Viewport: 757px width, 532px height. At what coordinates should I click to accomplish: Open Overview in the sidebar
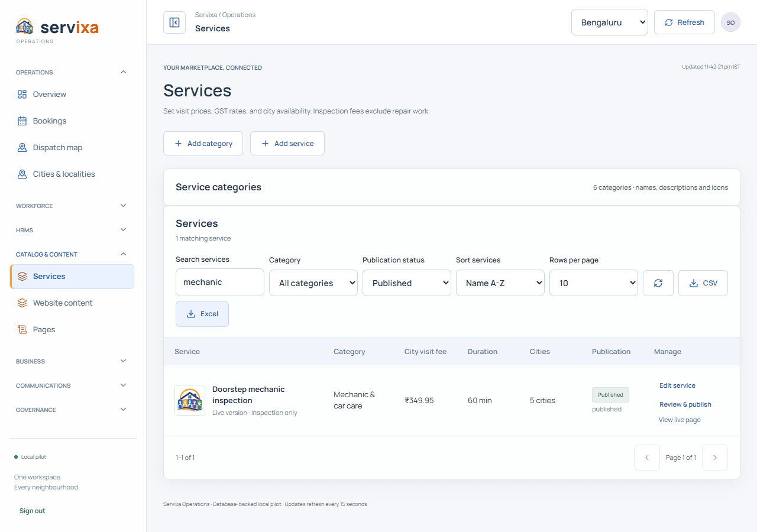coord(72,94)
